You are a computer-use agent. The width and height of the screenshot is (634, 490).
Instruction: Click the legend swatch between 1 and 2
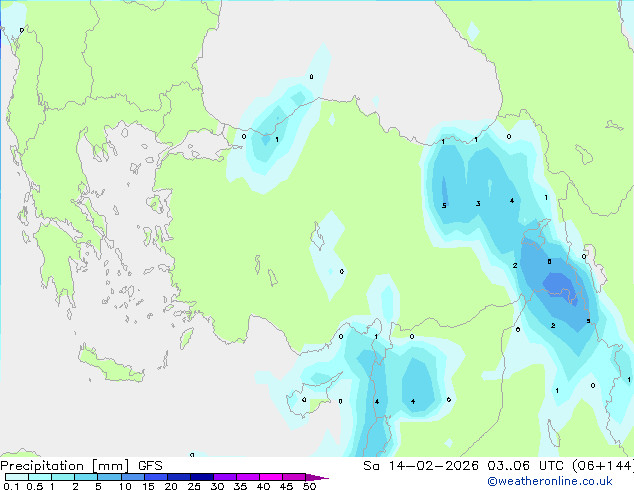[x=63, y=477]
